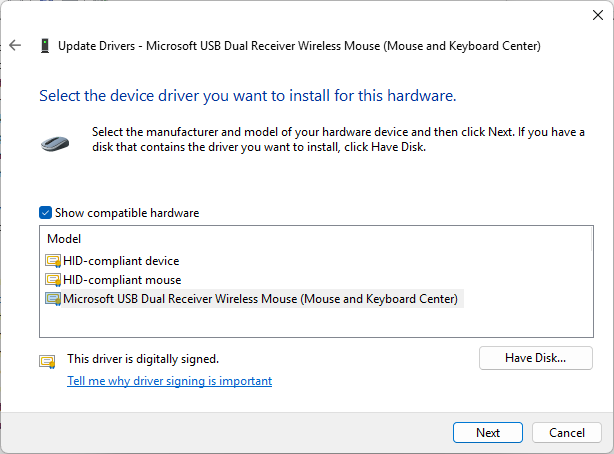Select HID-compliant mouse from the model list
Viewport: 614px width, 454px height.
122,280
